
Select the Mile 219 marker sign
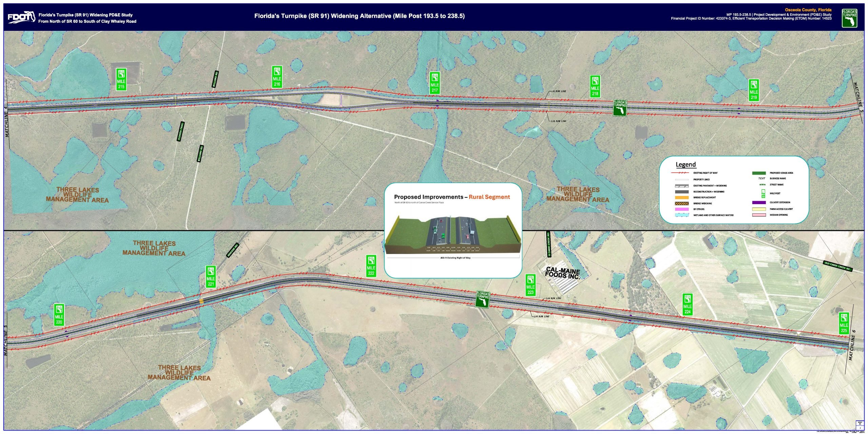tap(754, 90)
